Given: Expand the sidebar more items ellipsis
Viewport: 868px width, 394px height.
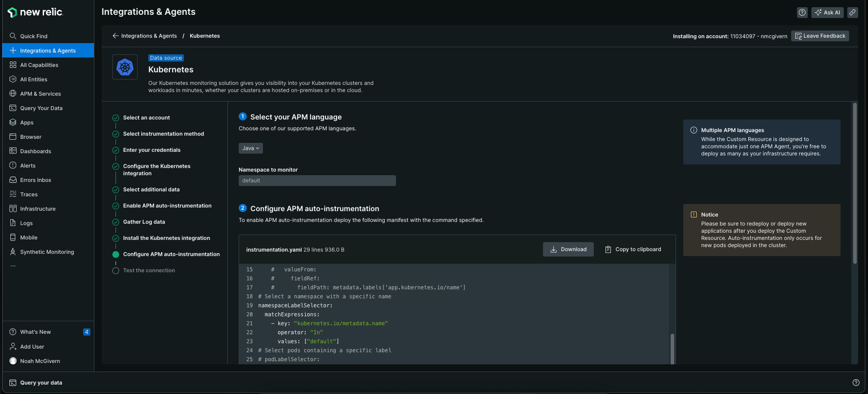Looking at the screenshot, I should point(13,266).
